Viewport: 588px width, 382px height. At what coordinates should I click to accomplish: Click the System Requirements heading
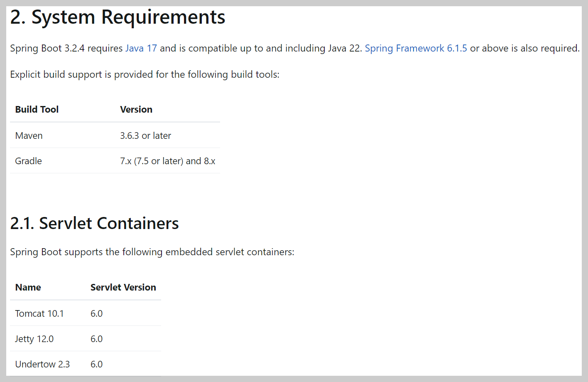(118, 17)
